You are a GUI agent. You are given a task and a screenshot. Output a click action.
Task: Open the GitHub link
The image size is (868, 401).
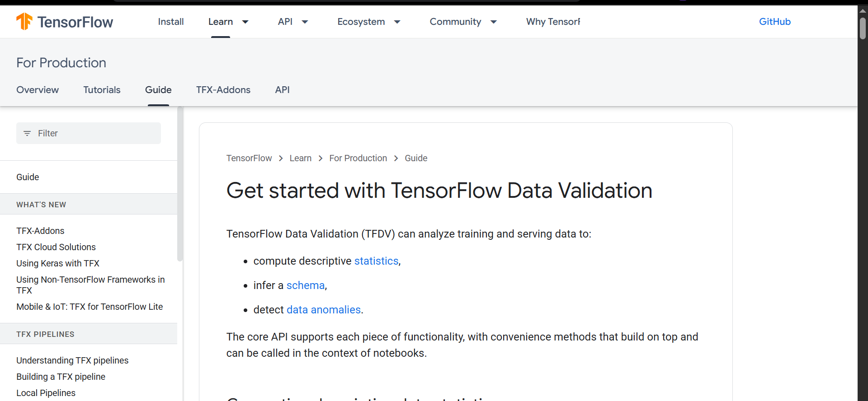pos(775,22)
